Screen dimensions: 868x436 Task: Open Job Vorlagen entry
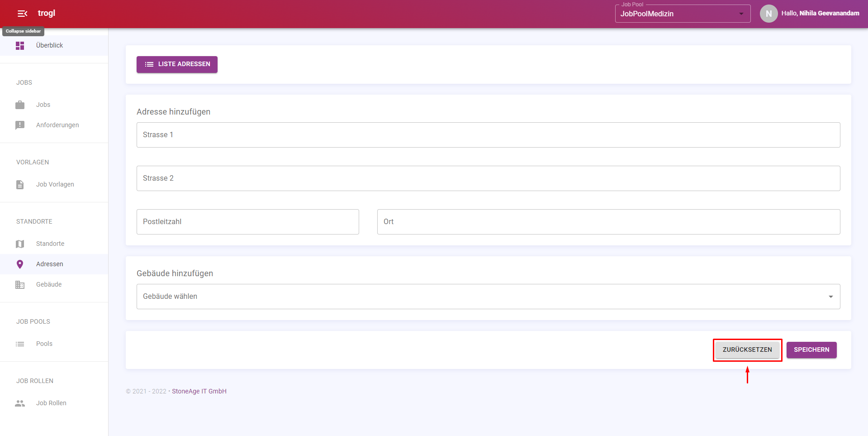(54, 184)
